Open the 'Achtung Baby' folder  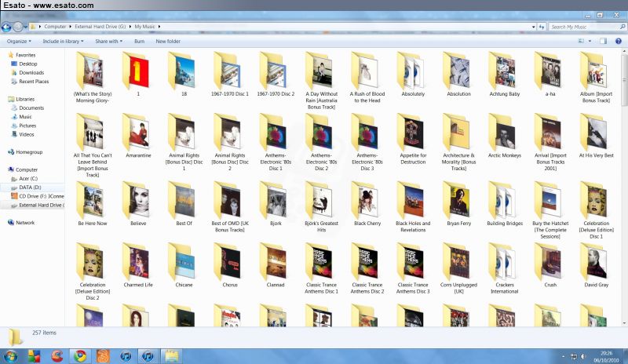[505, 76]
